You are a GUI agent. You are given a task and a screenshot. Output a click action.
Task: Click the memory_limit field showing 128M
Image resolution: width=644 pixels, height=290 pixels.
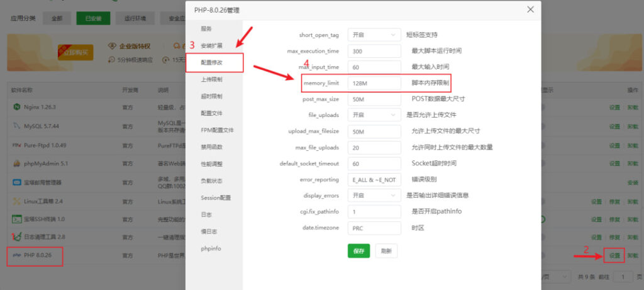click(x=374, y=83)
